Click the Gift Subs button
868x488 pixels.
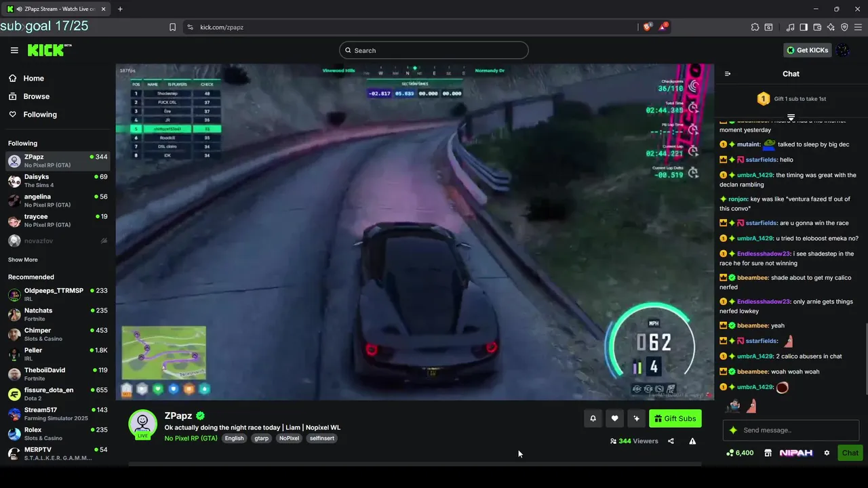pos(675,418)
